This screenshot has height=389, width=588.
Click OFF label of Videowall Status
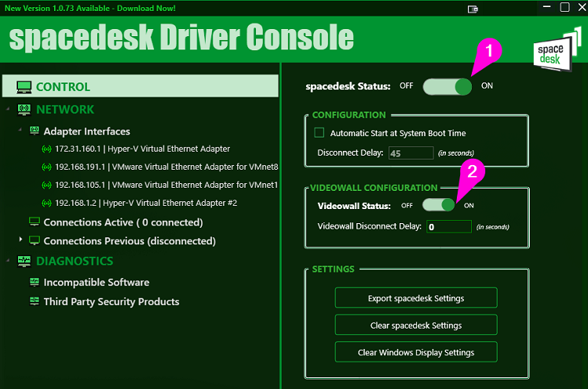point(407,205)
